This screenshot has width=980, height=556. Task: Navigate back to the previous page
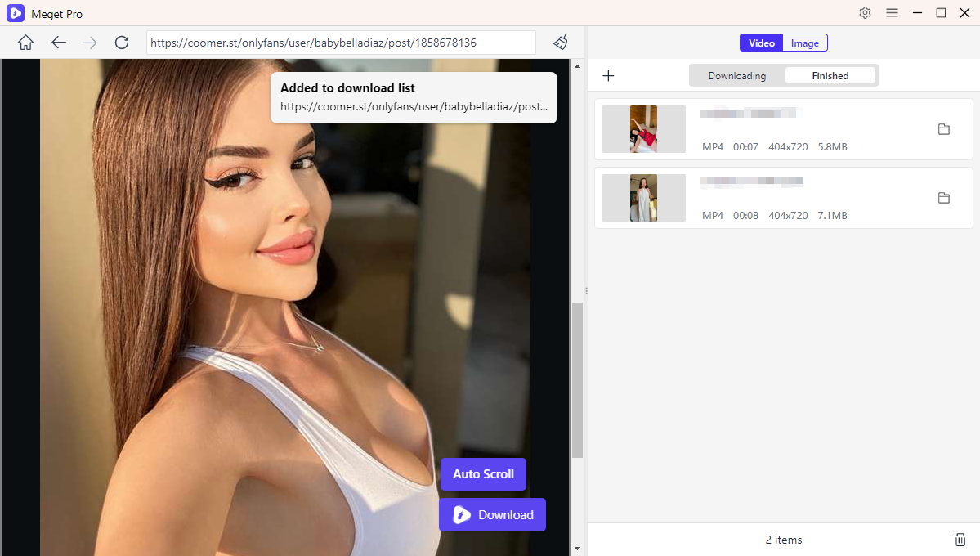(59, 43)
